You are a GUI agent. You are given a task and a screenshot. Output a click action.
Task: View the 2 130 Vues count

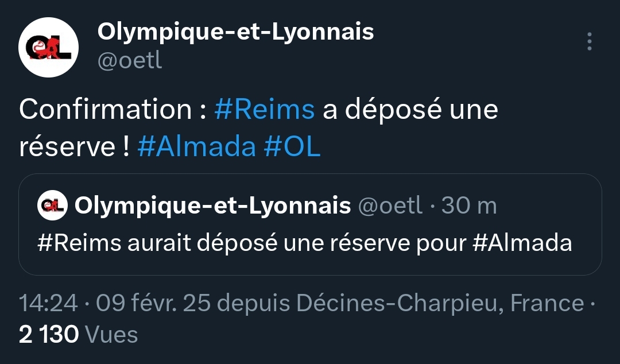point(78,334)
